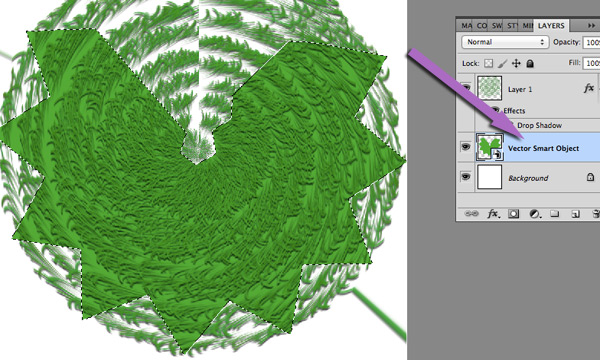Lock transparent pixels in Layers panel
Screen dimensions: 600x360
click(x=488, y=63)
